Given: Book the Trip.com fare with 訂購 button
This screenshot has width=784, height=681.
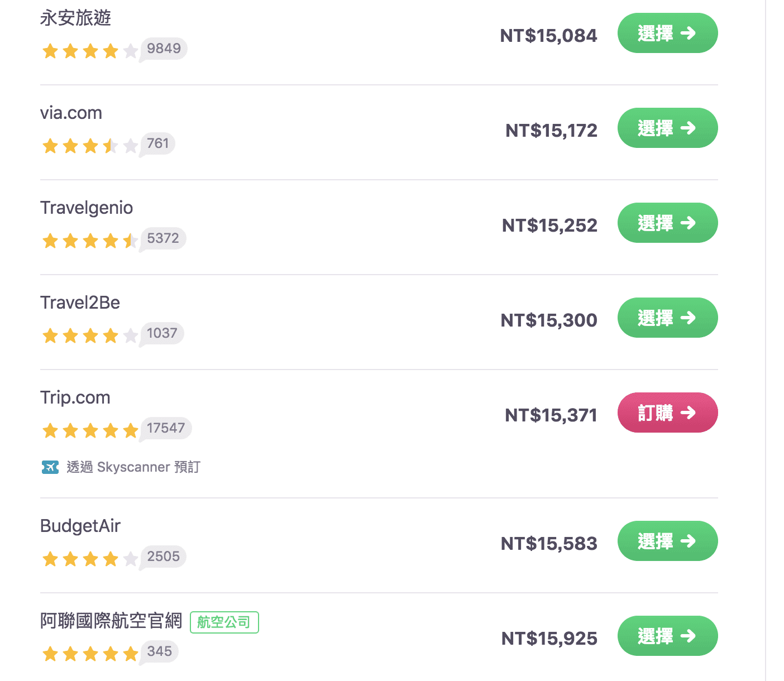Looking at the screenshot, I should tap(667, 413).
